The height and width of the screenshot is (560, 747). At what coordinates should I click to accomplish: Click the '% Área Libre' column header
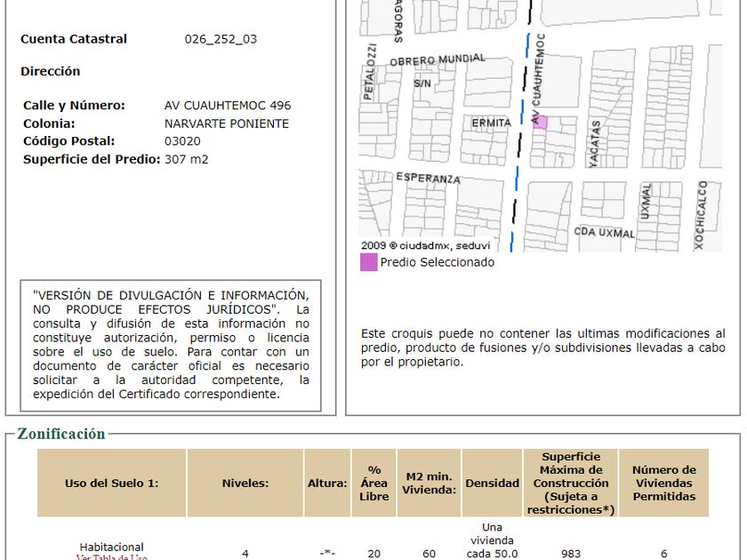(374, 483)
